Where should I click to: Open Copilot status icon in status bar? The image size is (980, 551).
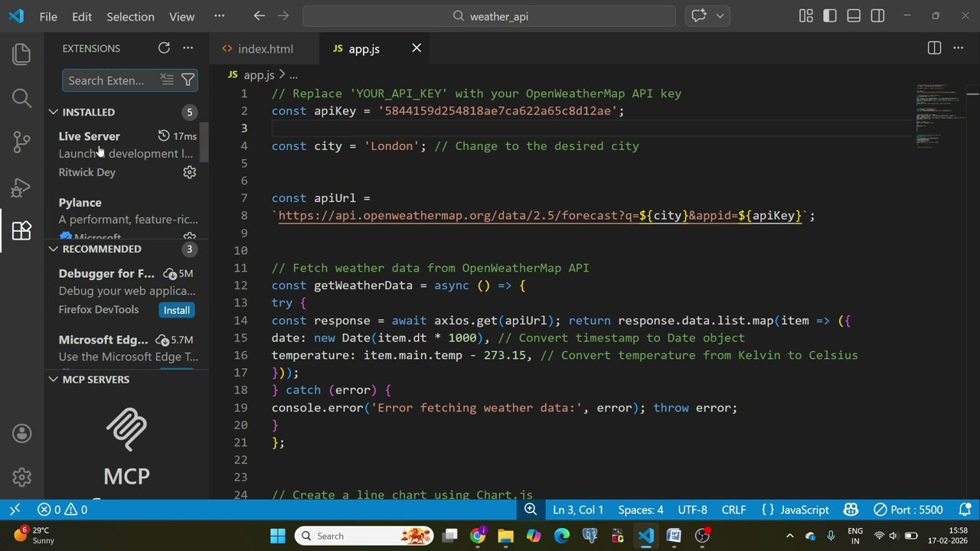tap(851, 510)
